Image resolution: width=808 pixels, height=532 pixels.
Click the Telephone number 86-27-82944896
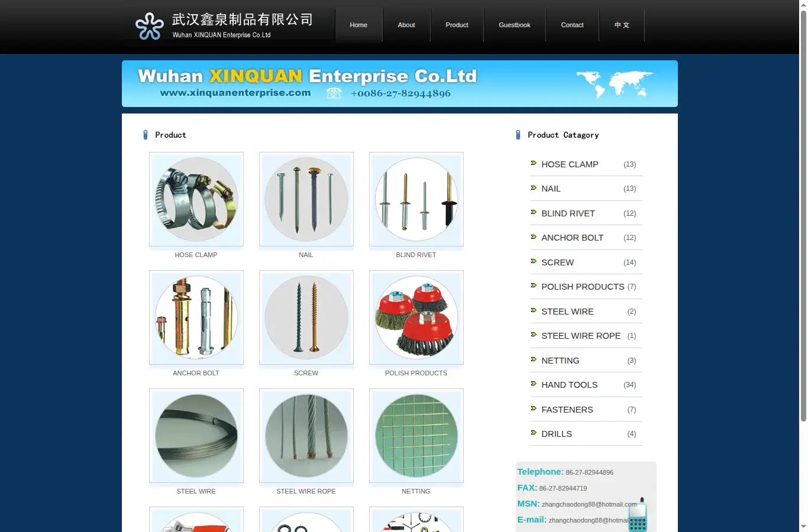coord(589,472)
